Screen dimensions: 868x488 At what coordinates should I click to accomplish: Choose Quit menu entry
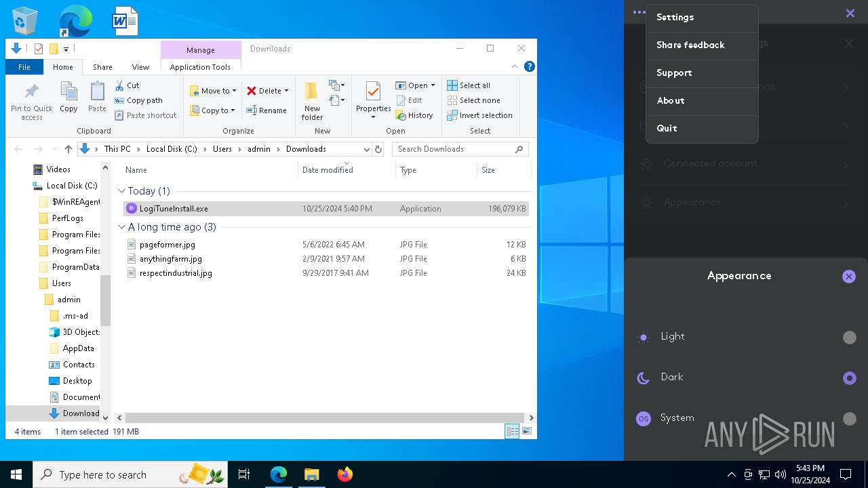(702, 129)
